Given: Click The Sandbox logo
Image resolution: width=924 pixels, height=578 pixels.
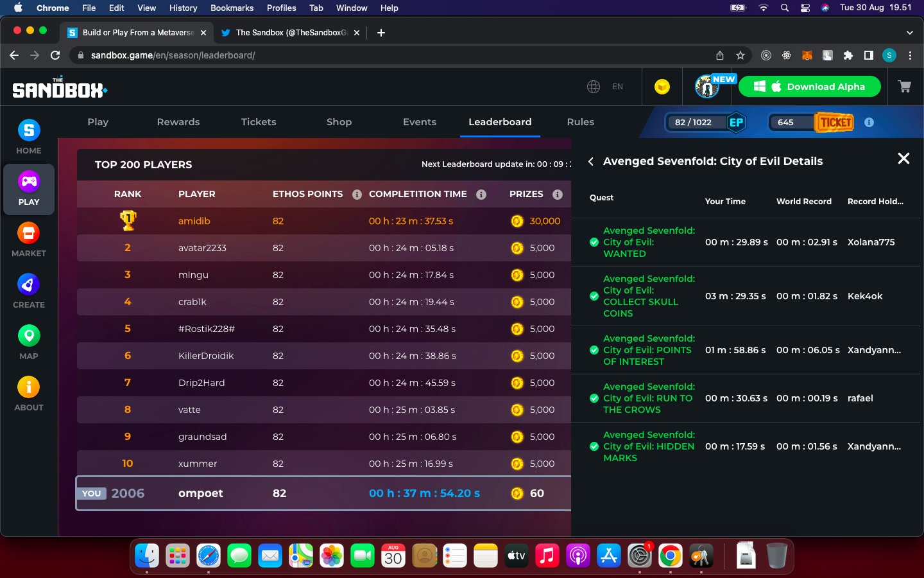Looking at the screenshot, I should pyautogui.click(x=60, y=87).
